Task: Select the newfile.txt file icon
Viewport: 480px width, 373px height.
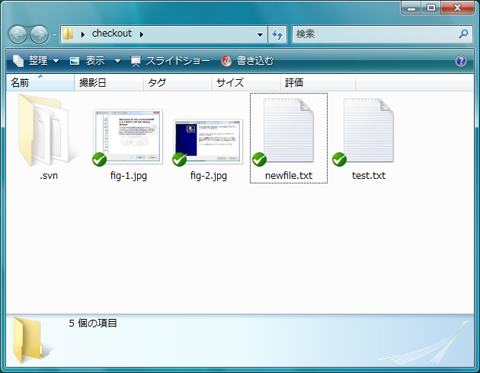Action: pyautogui.click(x=288, y=130)
